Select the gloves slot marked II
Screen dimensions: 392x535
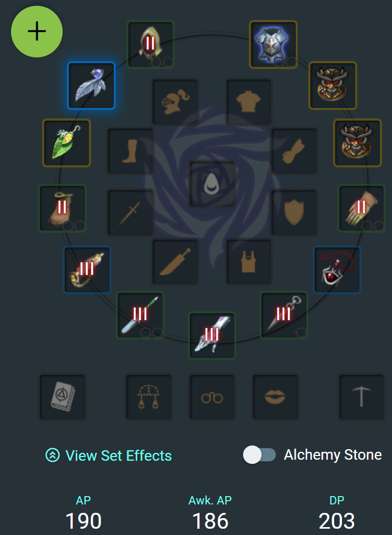[x=361, y=208]
